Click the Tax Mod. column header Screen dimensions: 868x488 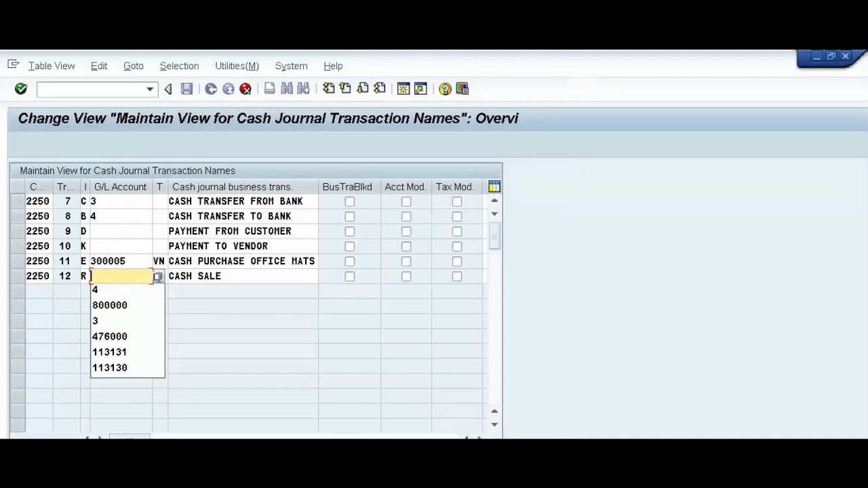[457, 187]
